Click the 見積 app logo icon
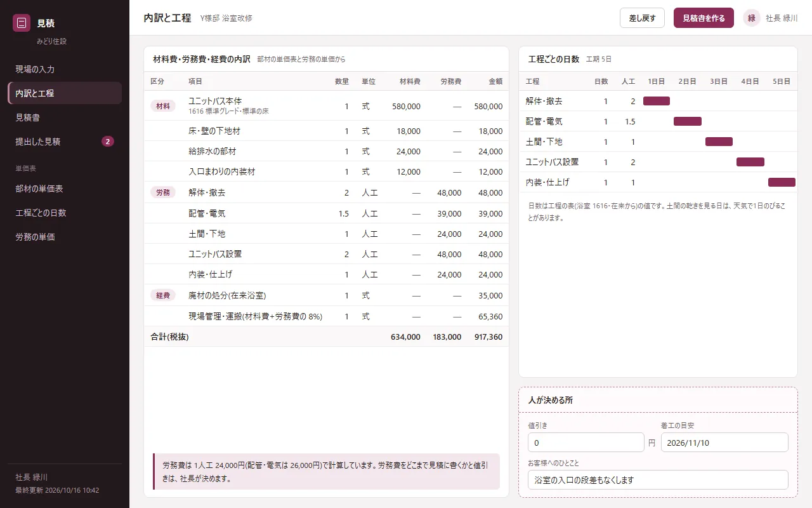The width and height of the screenshot is (812, 508). coord(22,23)
